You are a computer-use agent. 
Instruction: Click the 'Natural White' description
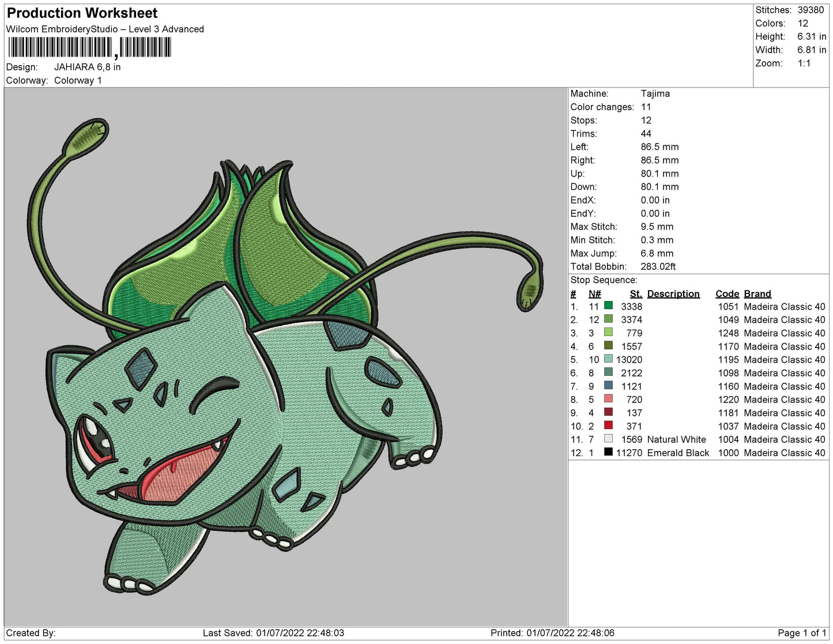pyautogui.click(x=676, y=439)
